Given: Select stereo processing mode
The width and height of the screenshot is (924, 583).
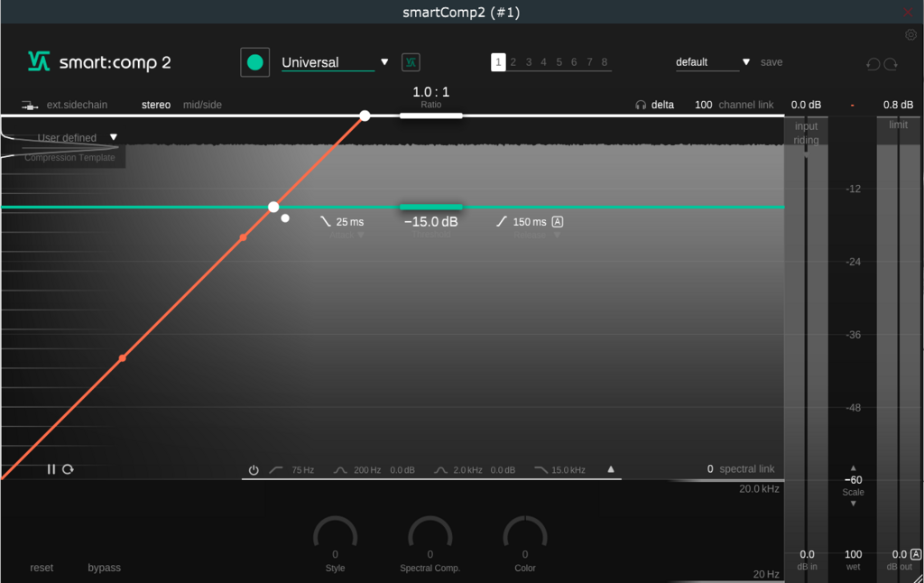Looking at the screenshot, I should click(155, 105).
